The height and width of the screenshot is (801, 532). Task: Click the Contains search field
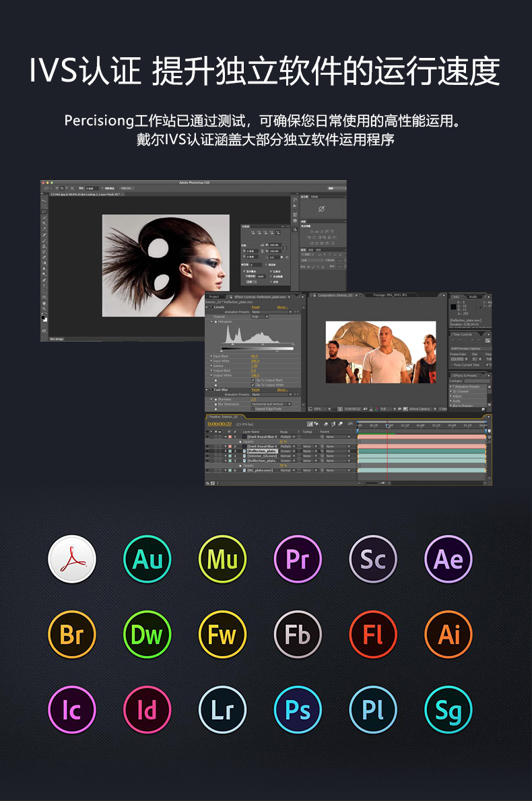[x=477, y=381]
